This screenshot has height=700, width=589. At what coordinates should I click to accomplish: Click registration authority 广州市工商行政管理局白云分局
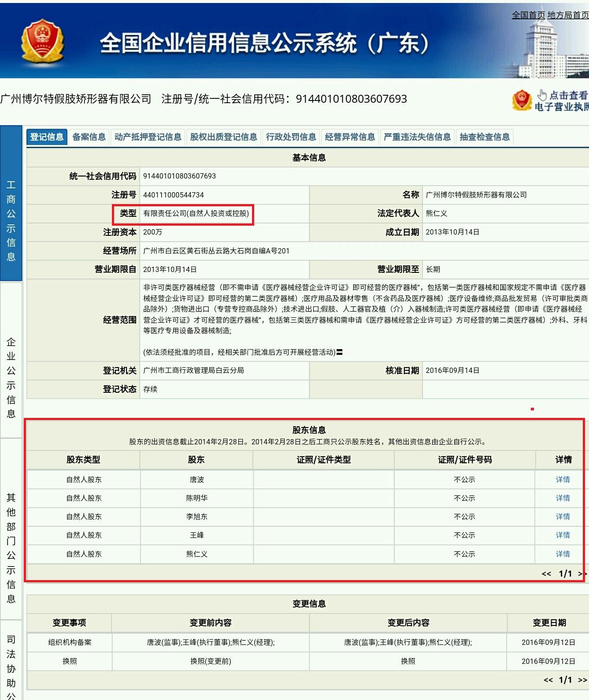click(x=193, y=371)
